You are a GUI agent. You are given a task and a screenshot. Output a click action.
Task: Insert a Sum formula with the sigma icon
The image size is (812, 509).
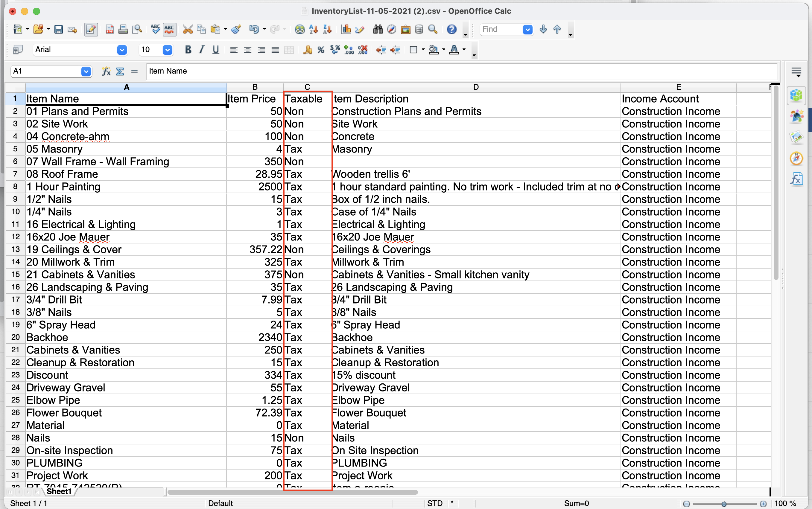(120, 71)
